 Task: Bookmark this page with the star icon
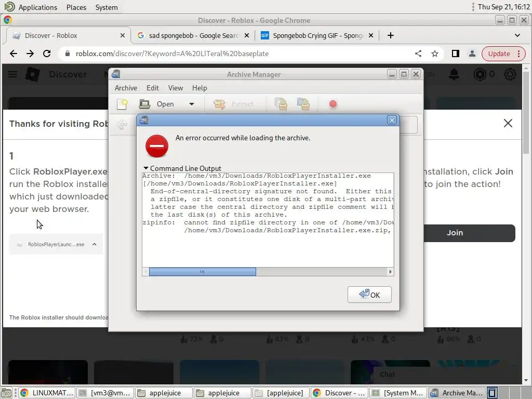click(435, 54)
